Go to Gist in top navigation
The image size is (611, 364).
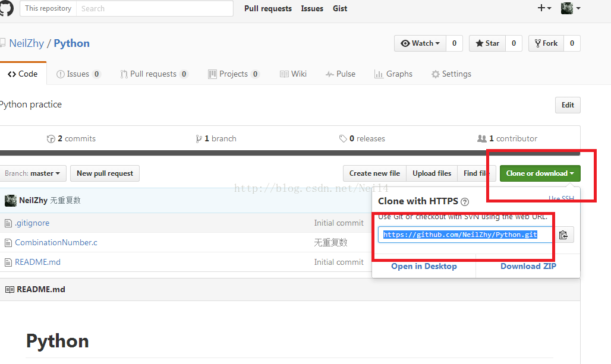point(340,8)
